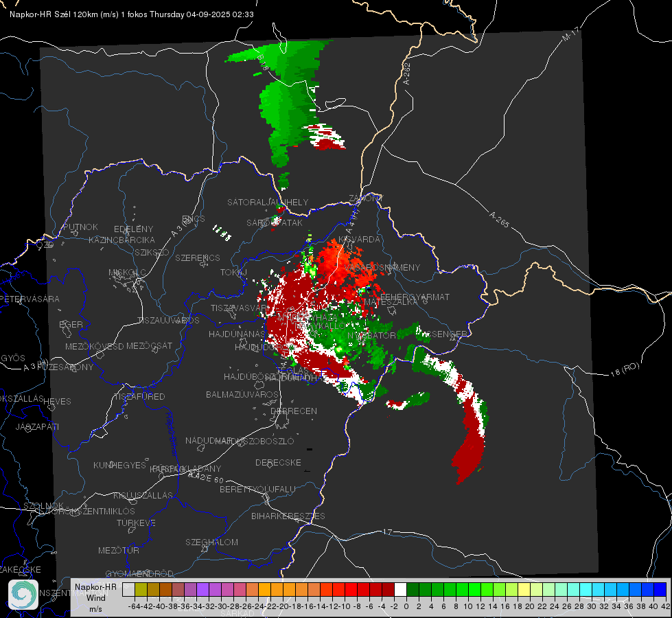Click the SZERENCS label
The image size is (672, 618).
198,257
